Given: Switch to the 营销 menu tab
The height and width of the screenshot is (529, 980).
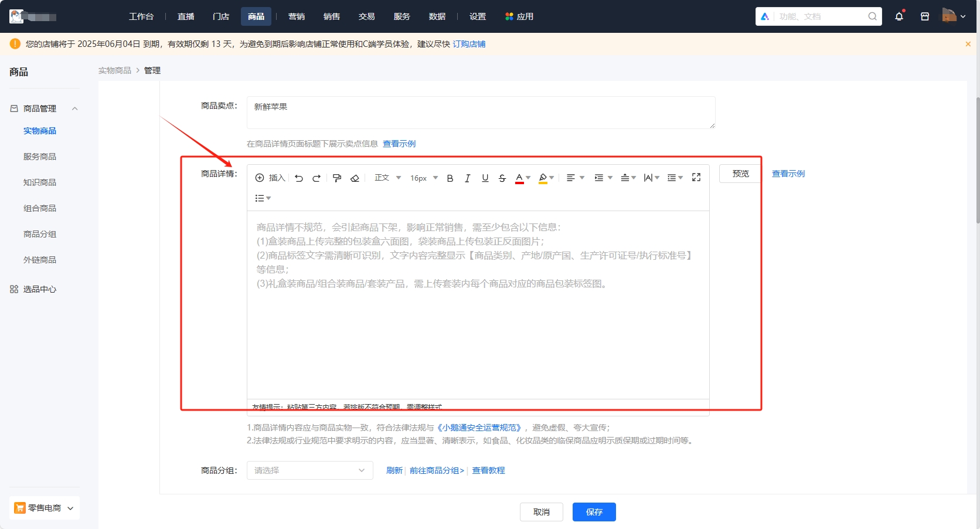Looking at the screenshot, I should point(297,16).
